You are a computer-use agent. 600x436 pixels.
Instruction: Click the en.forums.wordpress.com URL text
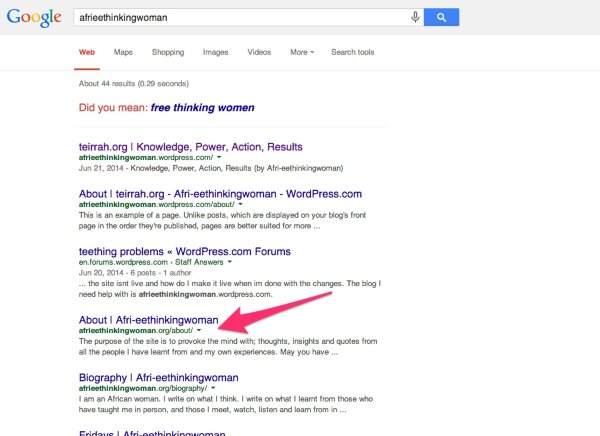123,262
